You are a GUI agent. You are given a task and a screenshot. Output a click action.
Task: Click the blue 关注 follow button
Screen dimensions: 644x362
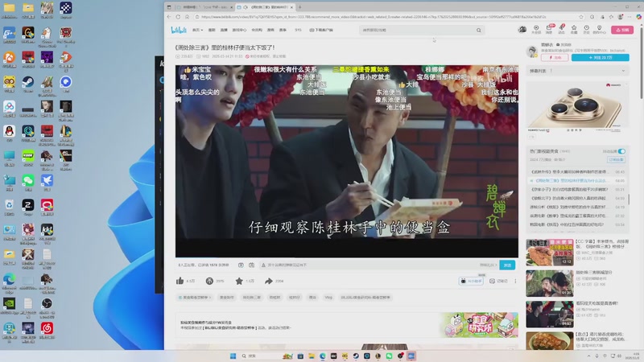[x=600, y=58]
